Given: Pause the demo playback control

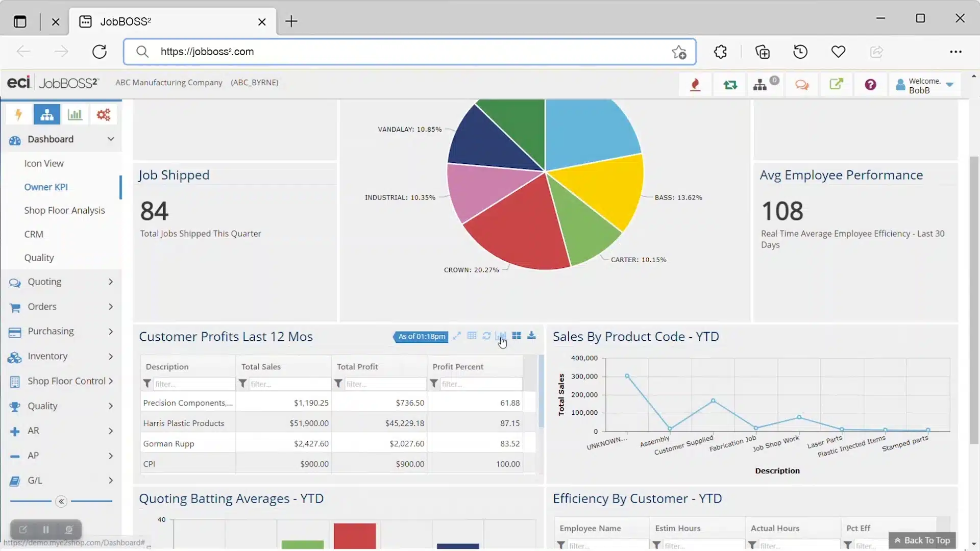Looking at the screenshot, I should click(x=46, y=529).
